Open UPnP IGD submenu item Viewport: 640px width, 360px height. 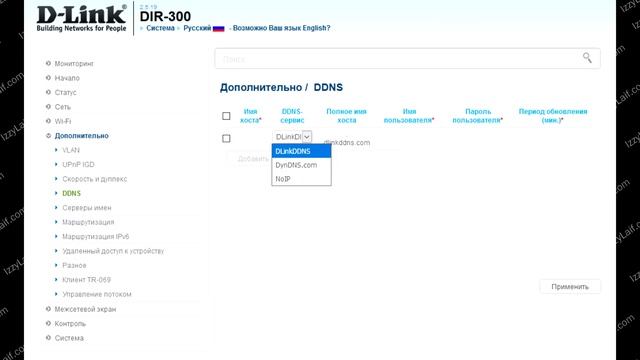pos(78,164)
